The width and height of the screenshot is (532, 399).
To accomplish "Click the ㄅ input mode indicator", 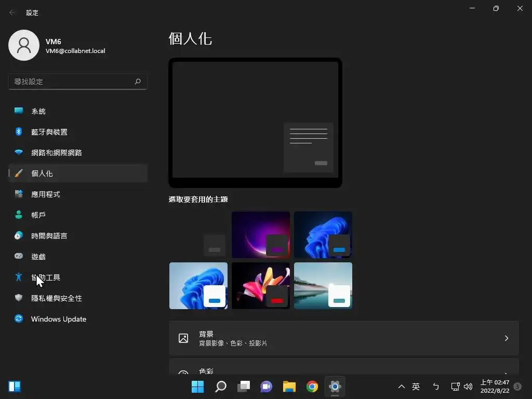I will (x=436, y=387).
